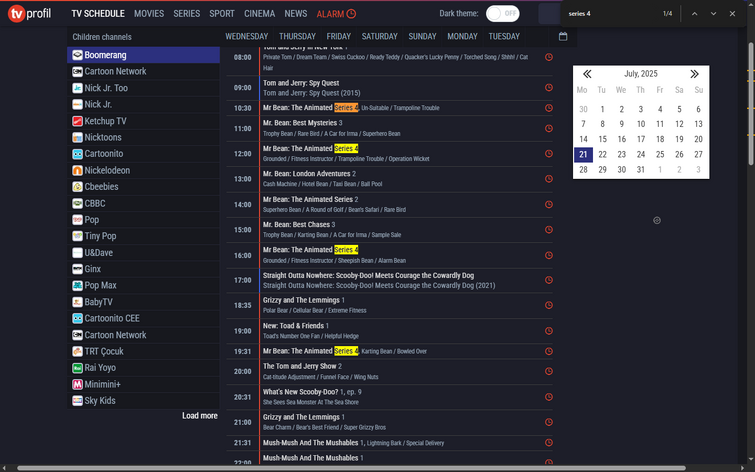Select the TRT Çocuk channel
755x472 pixels.
click(143, 352)
